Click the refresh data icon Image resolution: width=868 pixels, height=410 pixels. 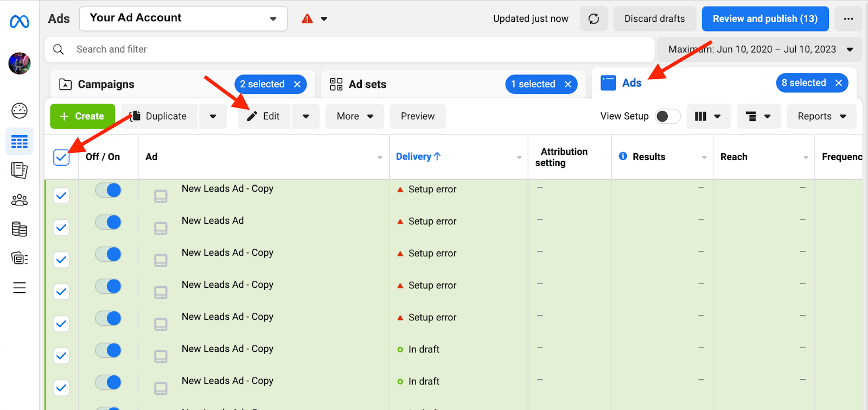pyautogui.click(x=594, y=19)
